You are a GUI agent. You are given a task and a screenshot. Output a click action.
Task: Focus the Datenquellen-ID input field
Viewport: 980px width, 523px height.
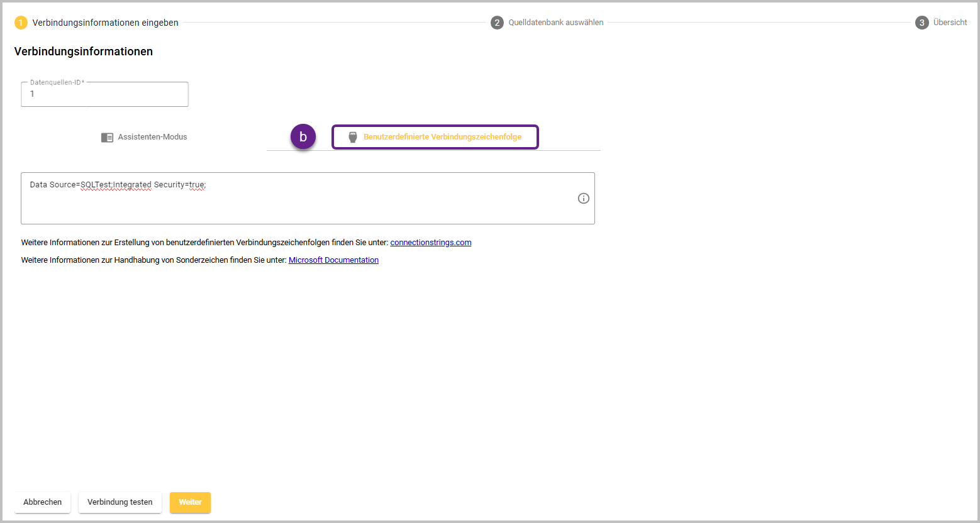[x=104, y=94]
